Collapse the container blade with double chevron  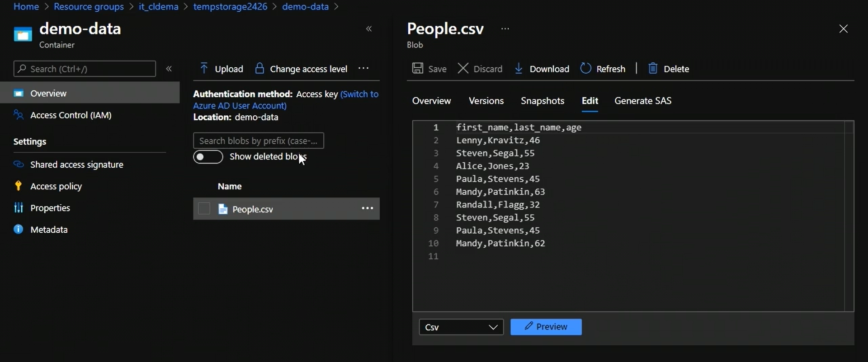[x=369, y=29]
